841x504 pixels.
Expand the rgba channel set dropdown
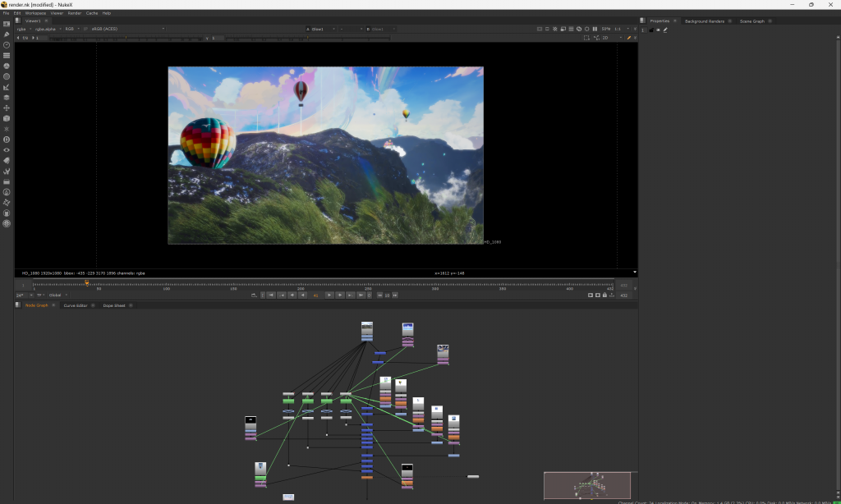click(x=25, y=29)
